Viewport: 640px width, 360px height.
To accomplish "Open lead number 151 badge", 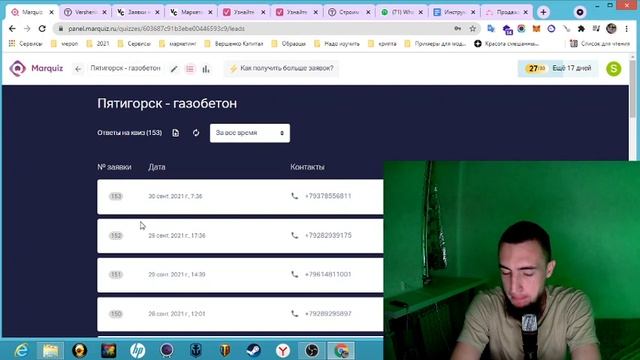I will 116,274.
